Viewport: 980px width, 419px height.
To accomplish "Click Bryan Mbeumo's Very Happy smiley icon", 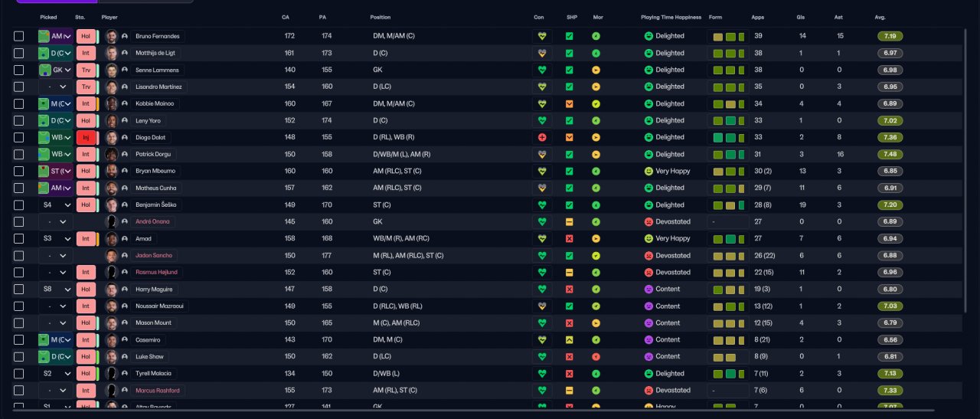I will click(x=648, y=171).
